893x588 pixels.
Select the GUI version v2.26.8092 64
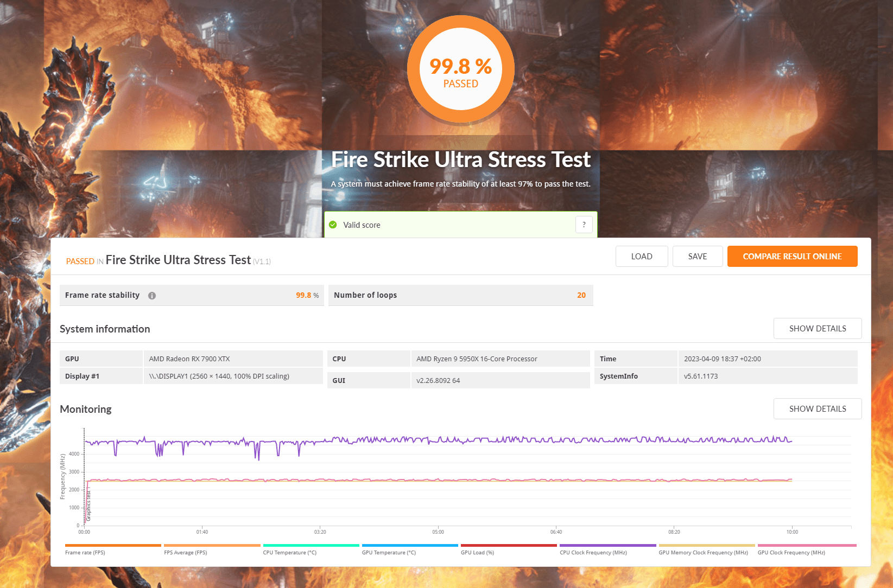[x=438, y=381]
